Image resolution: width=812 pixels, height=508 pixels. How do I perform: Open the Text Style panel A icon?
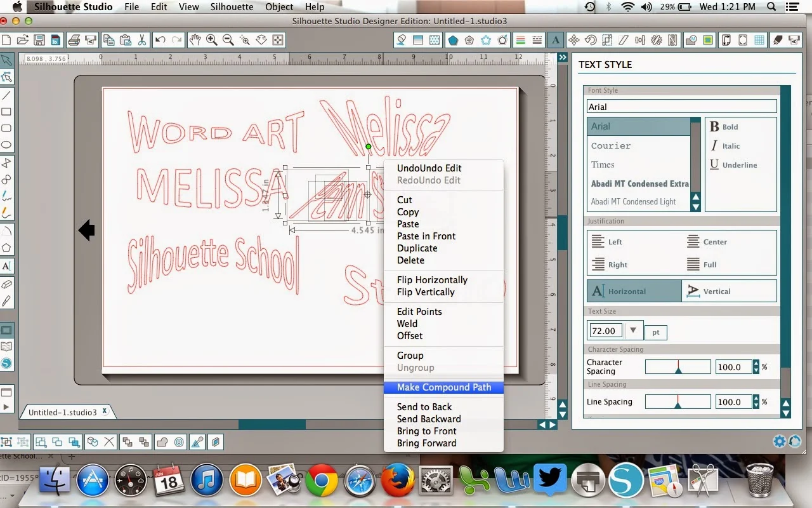click(x=556, y=40)
